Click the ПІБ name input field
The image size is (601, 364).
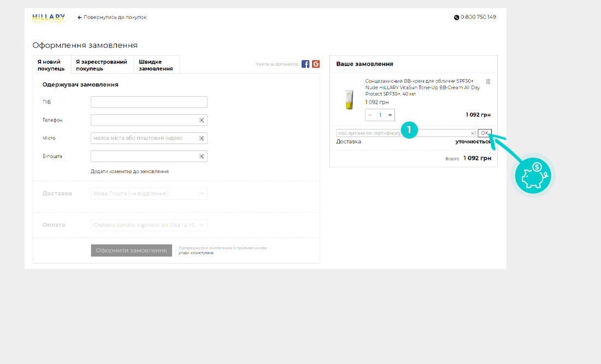149,102
